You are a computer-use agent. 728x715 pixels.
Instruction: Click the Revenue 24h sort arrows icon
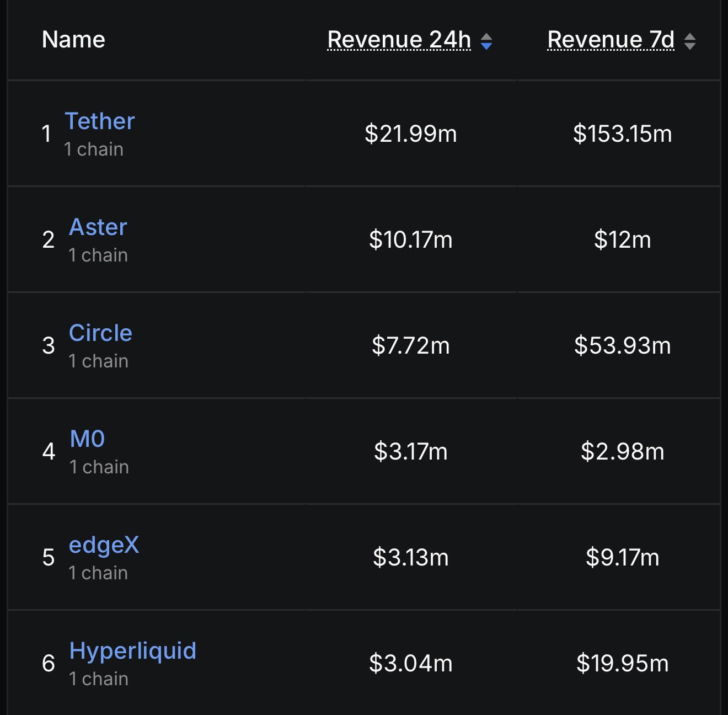coord(486,41)
